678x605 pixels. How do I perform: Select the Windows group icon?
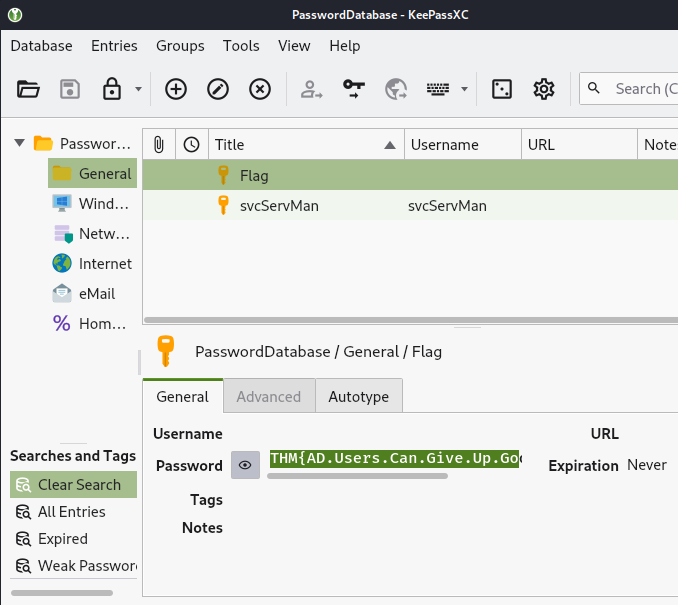[62, 203]
